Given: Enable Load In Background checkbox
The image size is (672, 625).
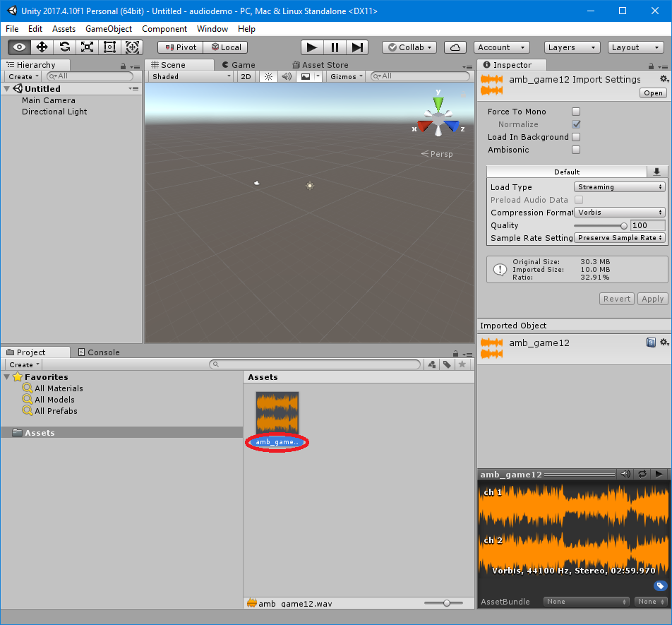Looking at the screenshot, I should [x=576, y=137].
